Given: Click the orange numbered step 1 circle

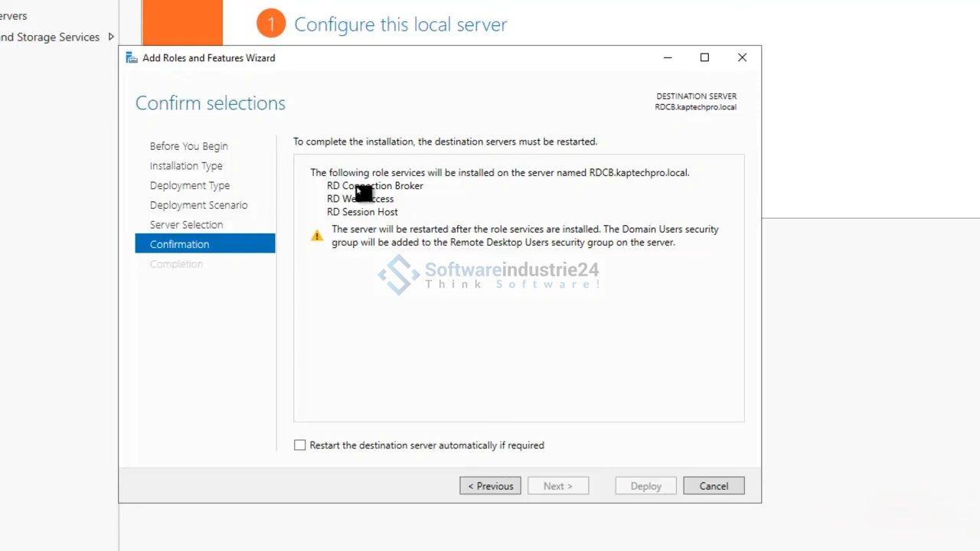Looking at the screenshot, I should coord(270,24).
